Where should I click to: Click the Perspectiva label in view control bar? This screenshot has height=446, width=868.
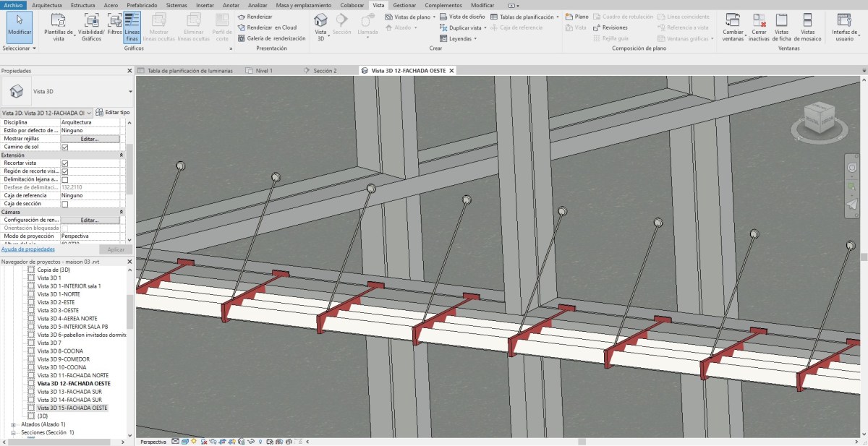tap(153, 441)
